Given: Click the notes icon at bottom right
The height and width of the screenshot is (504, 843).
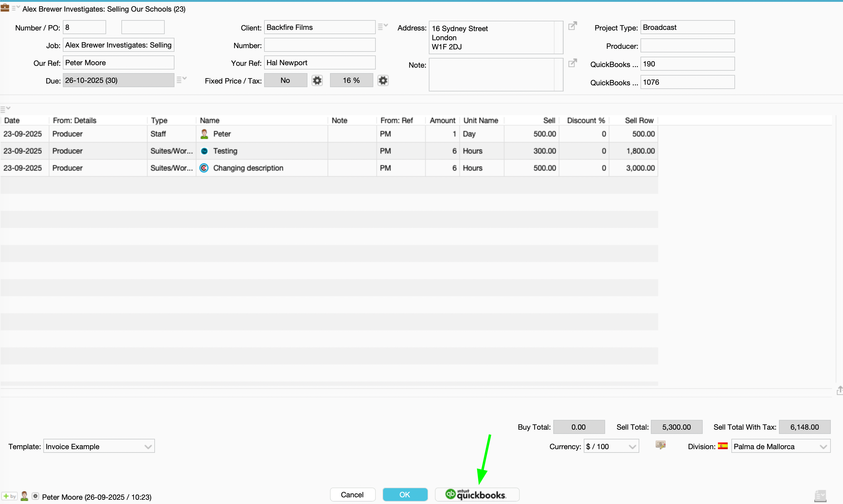Looking at the screenshot, I should click(x=820, y=496).
